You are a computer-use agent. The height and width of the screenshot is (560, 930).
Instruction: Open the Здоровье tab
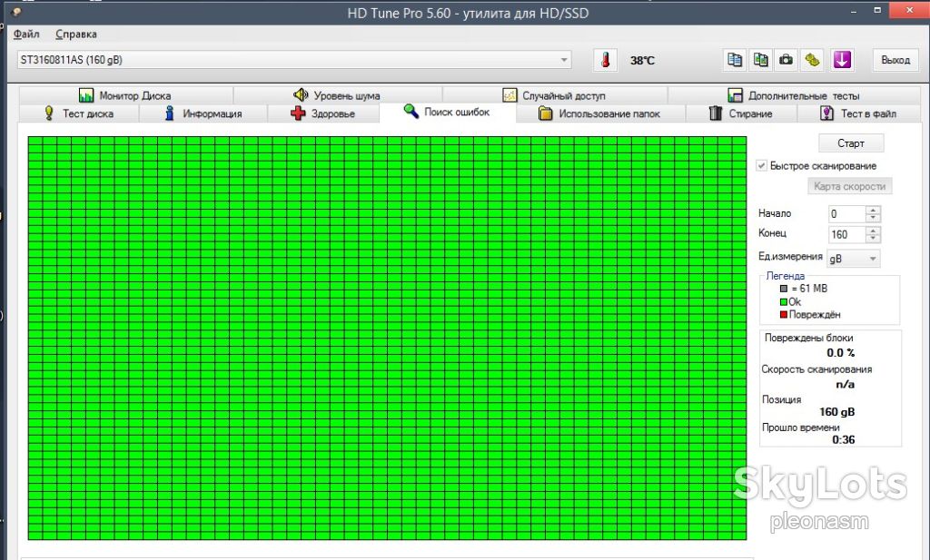coord(323,113)
